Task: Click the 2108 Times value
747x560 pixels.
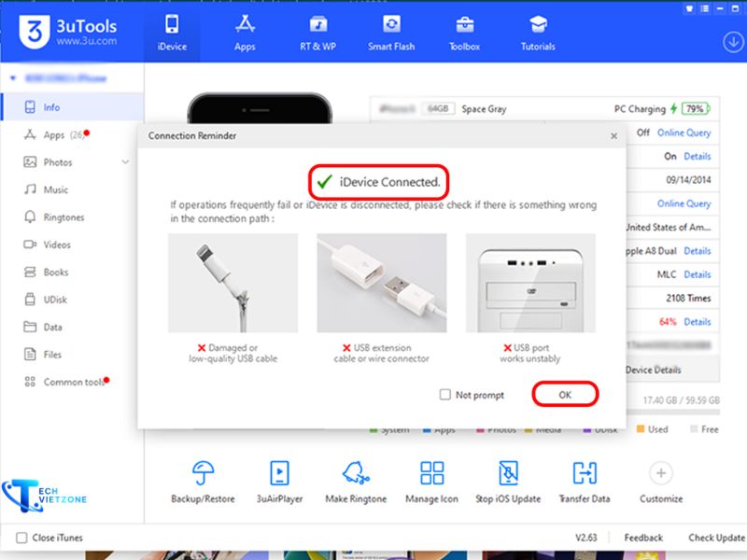Action: point(688,298)
